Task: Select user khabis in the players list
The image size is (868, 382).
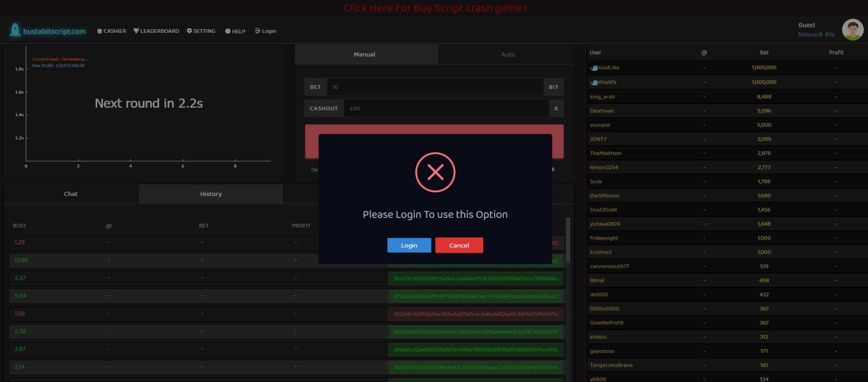Action: (598, 337)
